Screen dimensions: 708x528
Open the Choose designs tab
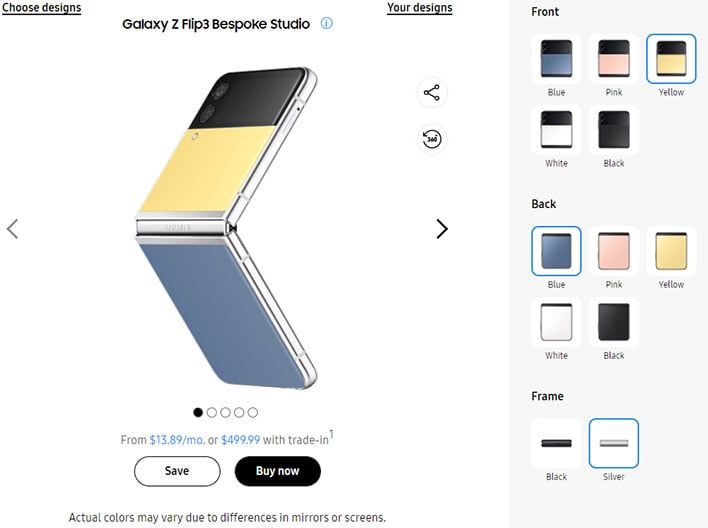(x=42, y=8)
